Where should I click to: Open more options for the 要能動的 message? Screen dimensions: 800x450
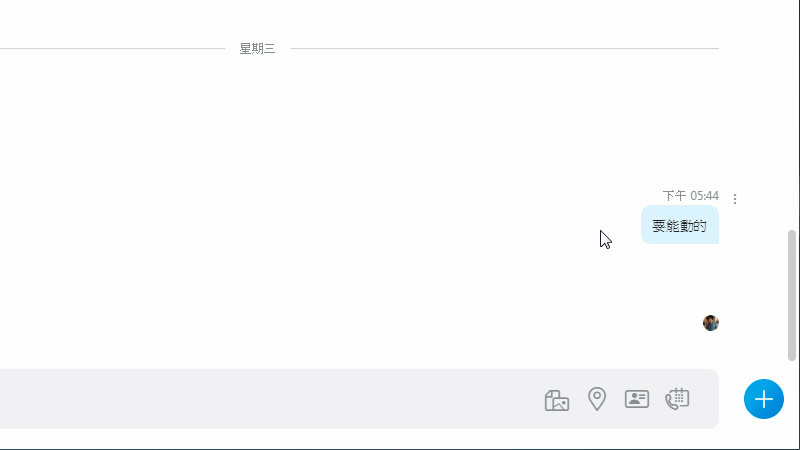point(735,199)
